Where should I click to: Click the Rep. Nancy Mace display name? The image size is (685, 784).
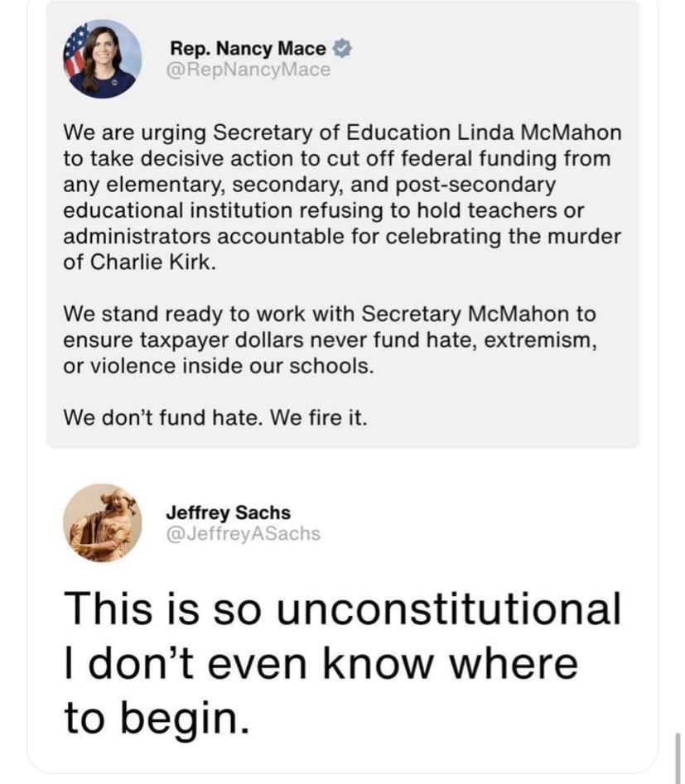tap(248, 49)
